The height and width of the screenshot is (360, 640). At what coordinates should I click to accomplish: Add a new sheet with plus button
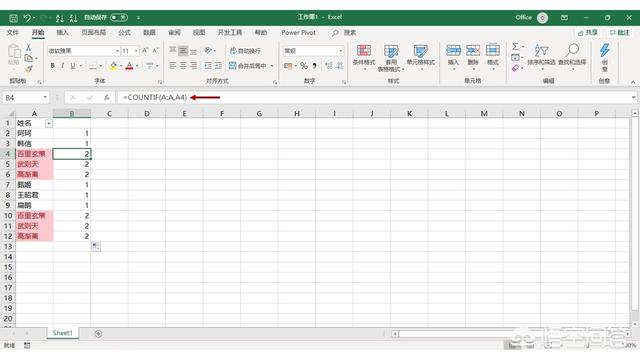98,334
